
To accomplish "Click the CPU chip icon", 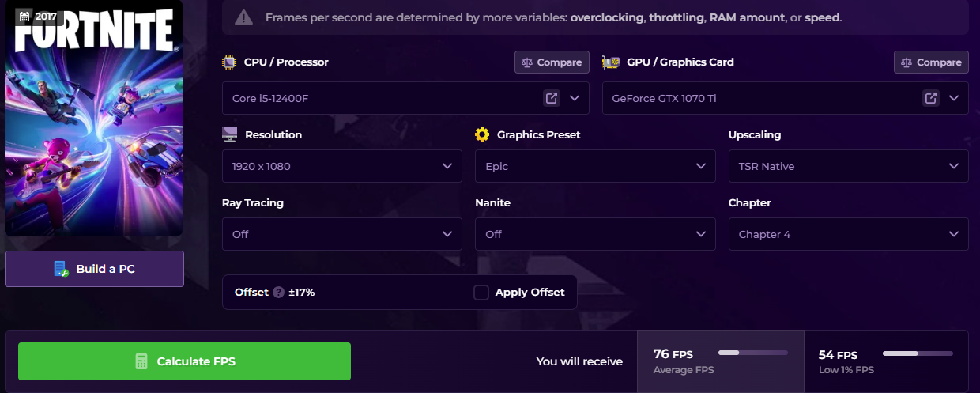I will [229, 62].
